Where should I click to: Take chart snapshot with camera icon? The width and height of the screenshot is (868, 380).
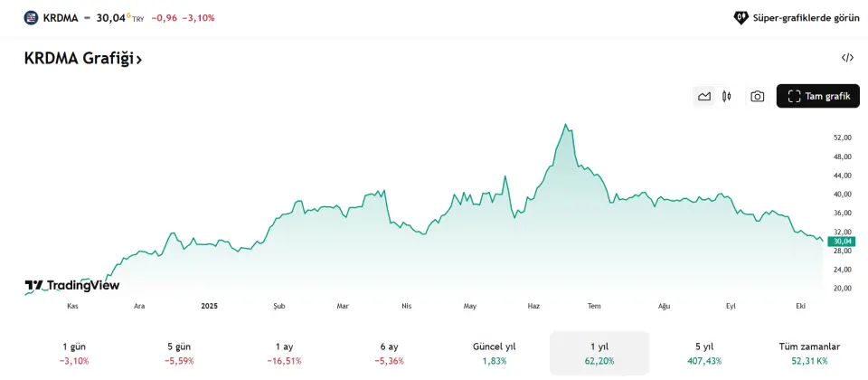point(758,96)
